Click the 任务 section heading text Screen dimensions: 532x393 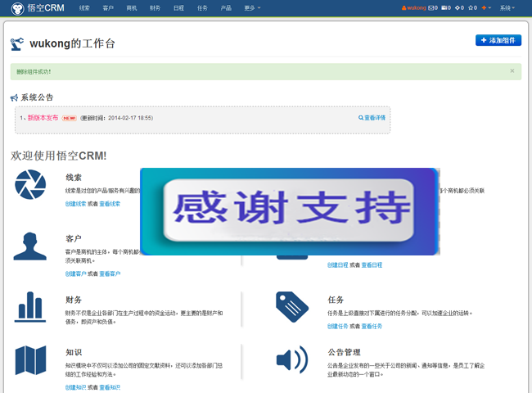[336, 300]
